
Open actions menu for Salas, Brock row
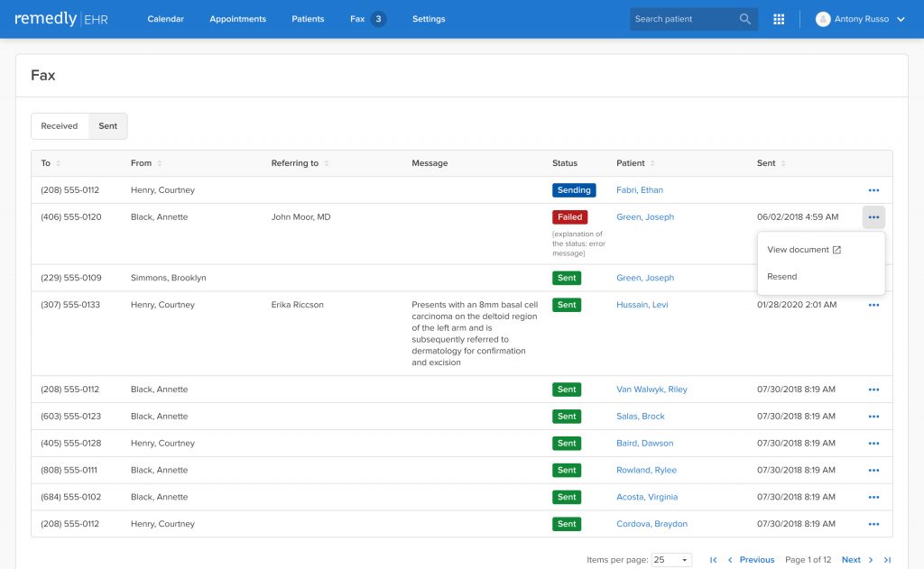873,417
